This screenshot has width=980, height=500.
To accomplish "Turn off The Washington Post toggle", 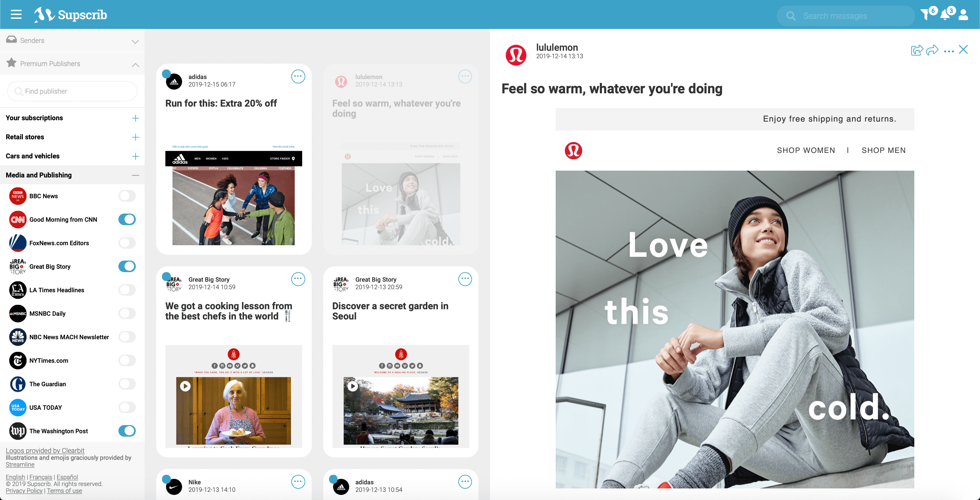I will [x=127, y=431].
